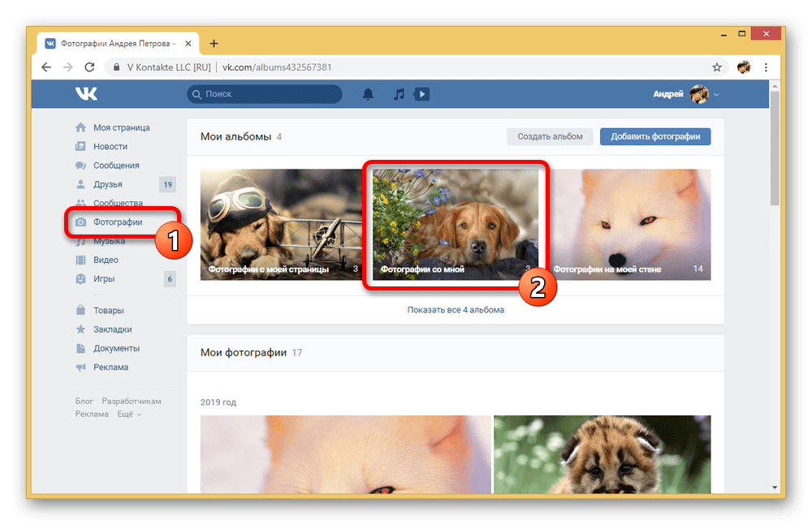Screen dimensions: 812x525
Task: Click the chat bubble icon beside Сообщения
Action: [80, 166]
